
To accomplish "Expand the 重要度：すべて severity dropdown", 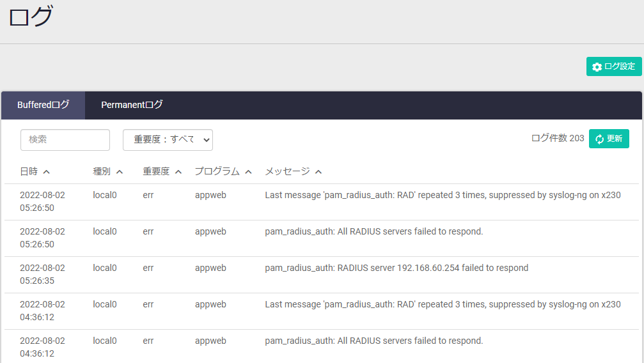I will 168,140.
